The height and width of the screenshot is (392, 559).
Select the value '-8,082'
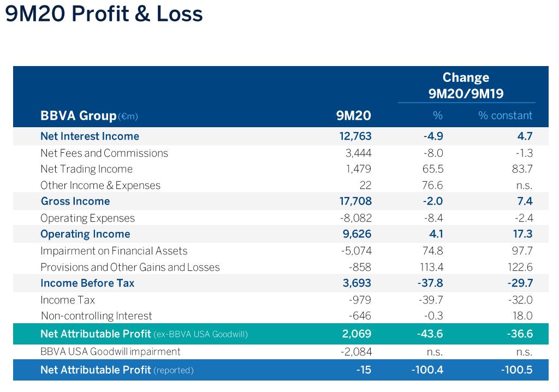coord(356,218)
